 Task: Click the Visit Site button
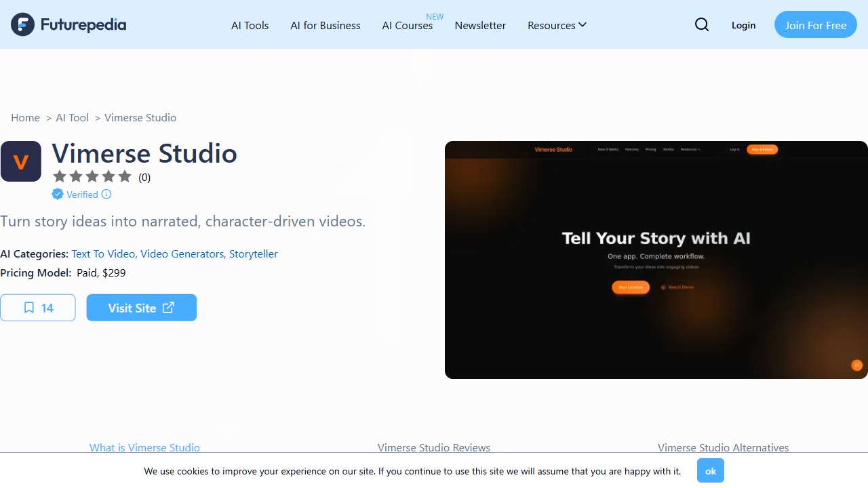pyautogui.click(x=142, y=308)
